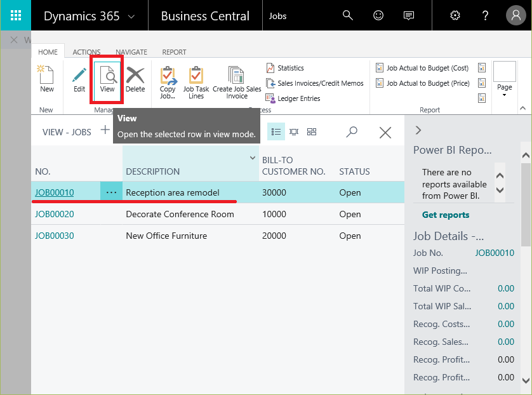Open Ledger Entries action
The image size is (532, 395).
point(293,98)
